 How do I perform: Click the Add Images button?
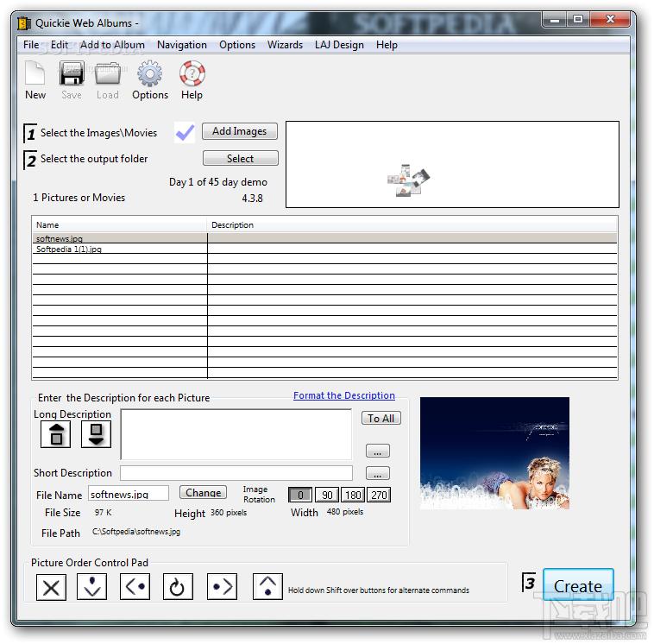click(239, 131)
